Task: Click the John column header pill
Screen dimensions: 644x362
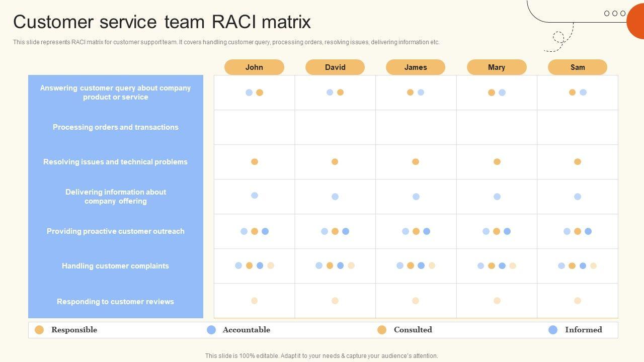Action: click(x=254, y=67)
